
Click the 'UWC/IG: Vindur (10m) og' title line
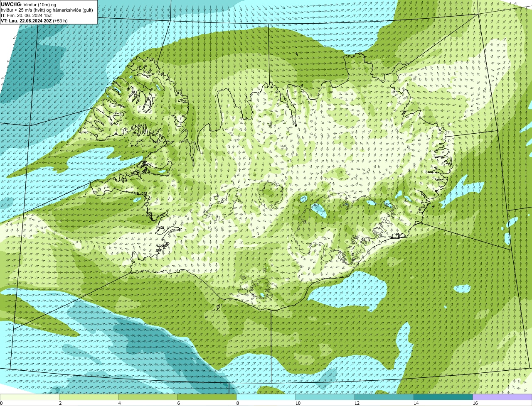click(x=28, y=4)
